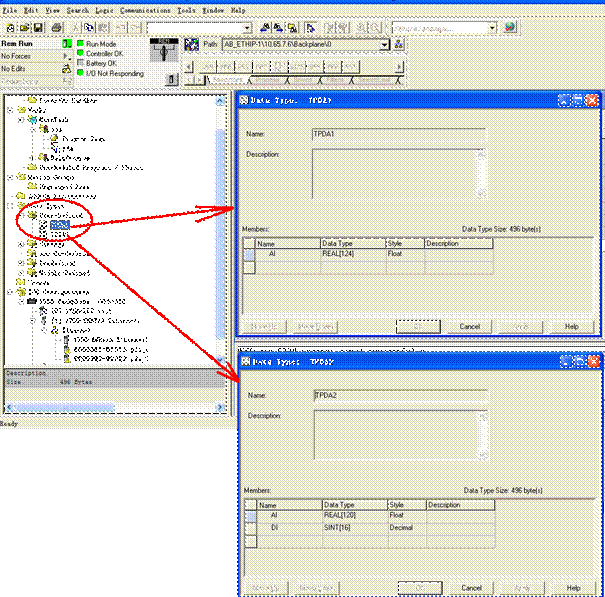The image size is (605, 597).
Task: Click Move Down in TPDA2 dialog
Action: [316, 588]
